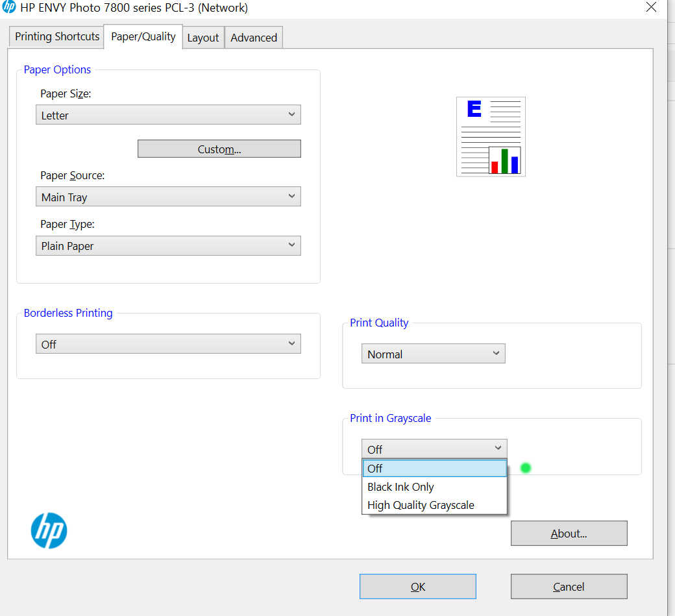
Task: Expand the Paper Size dropdown
Action: (x=168, y=115)
